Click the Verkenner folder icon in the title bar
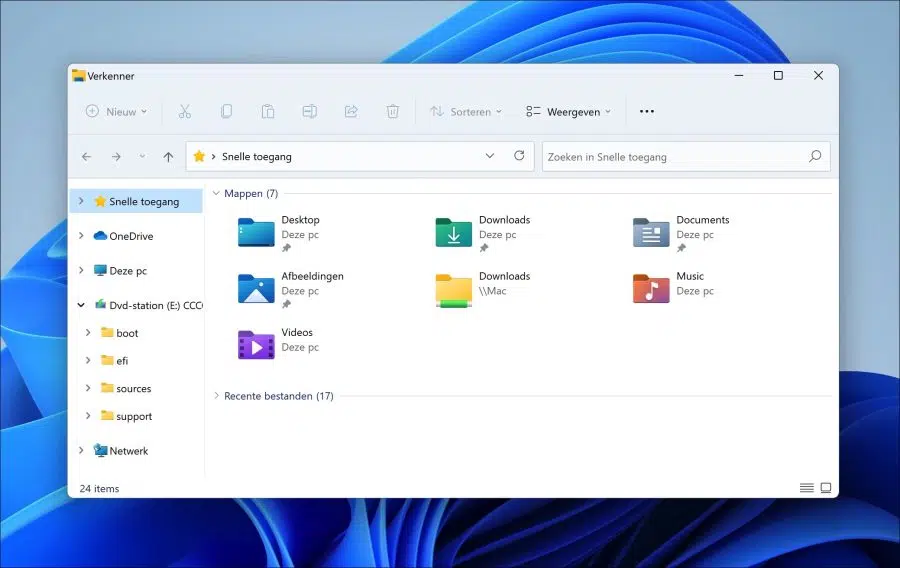 tap(79, 76)
